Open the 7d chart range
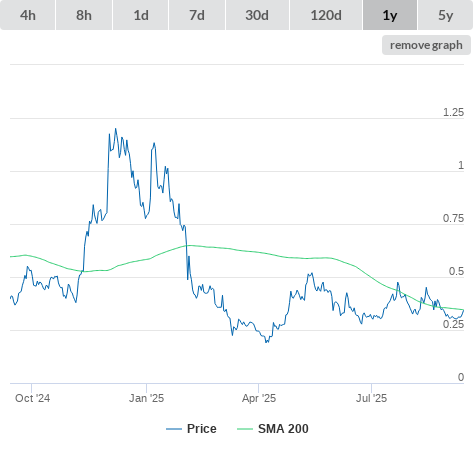474x455 pixels. 197,15
